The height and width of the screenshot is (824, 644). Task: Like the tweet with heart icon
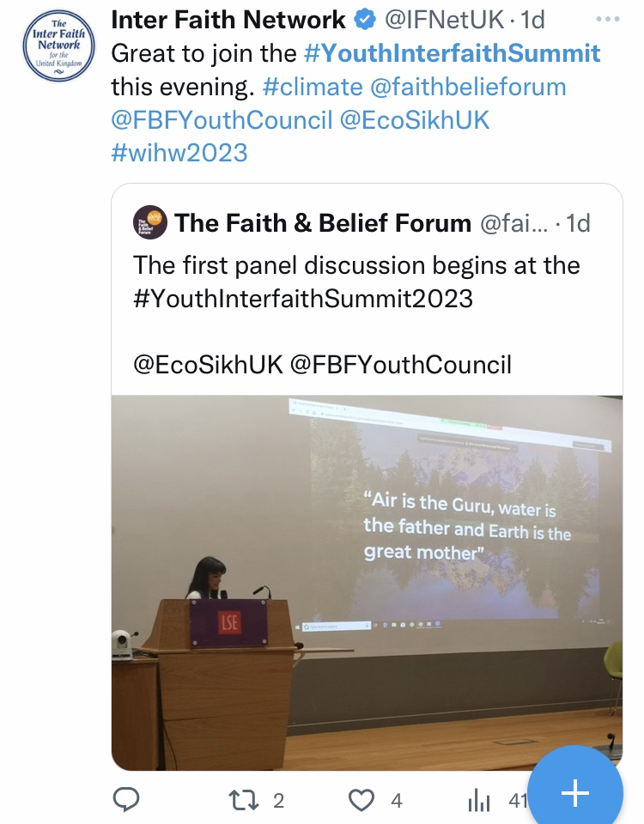point(361,800)
